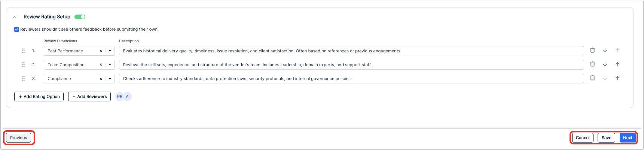The image size is (644, 150).
Task: Uncheck reviewers shouldn't see others feedback
Action: 16,29
